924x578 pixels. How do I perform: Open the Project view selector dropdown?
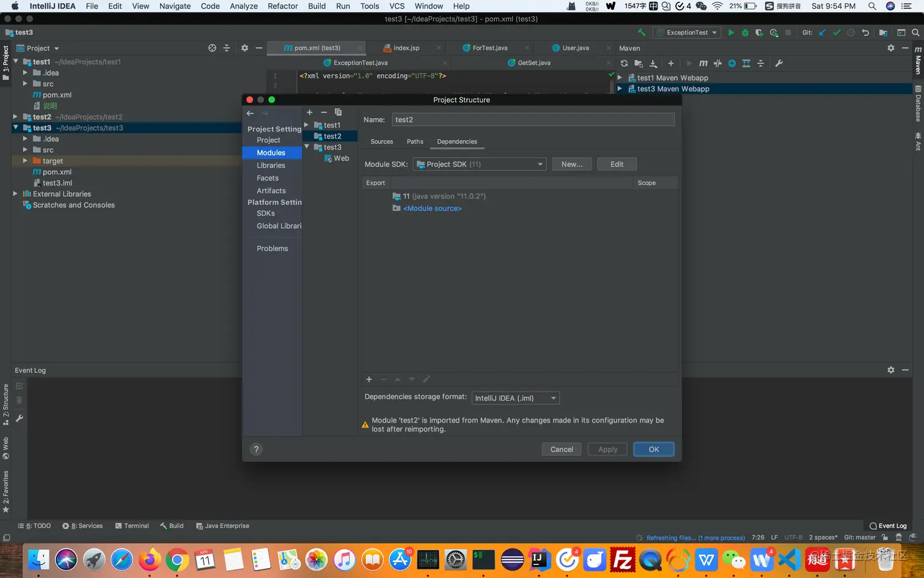[x=38, y=48]
